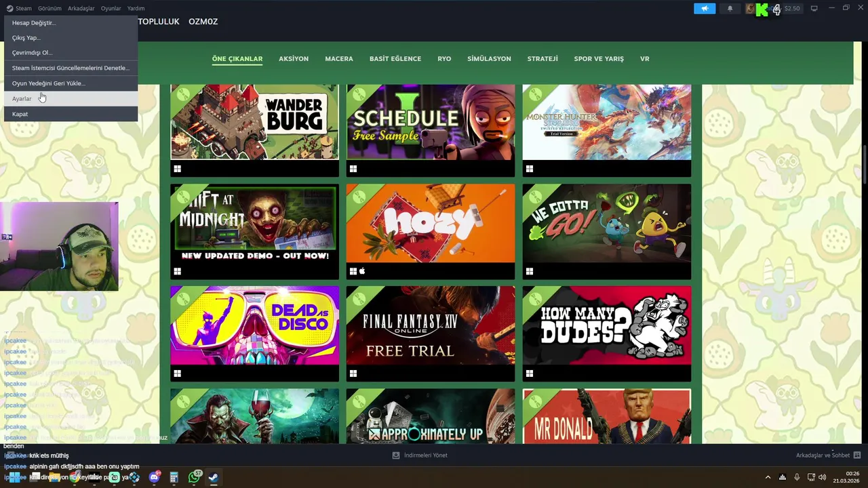Click the streamer webcam overlay
Viewport: 868px width, 488px height.
[59, 246]
